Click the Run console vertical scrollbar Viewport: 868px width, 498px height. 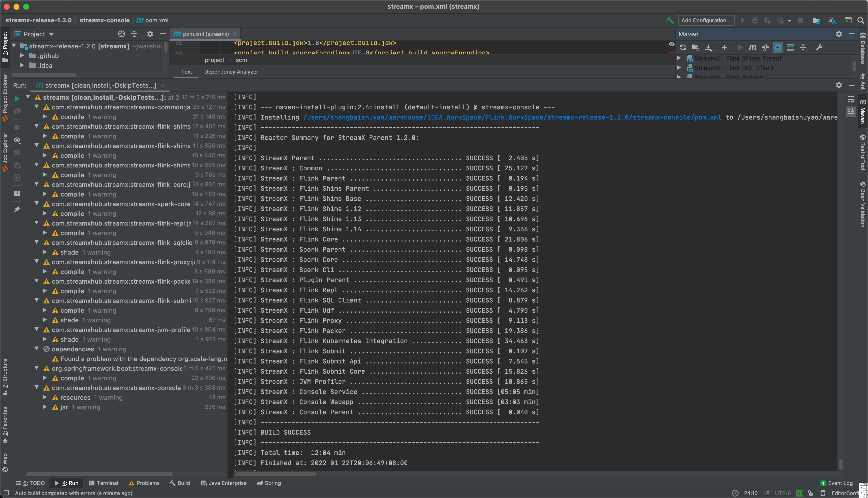coord(840,464)
